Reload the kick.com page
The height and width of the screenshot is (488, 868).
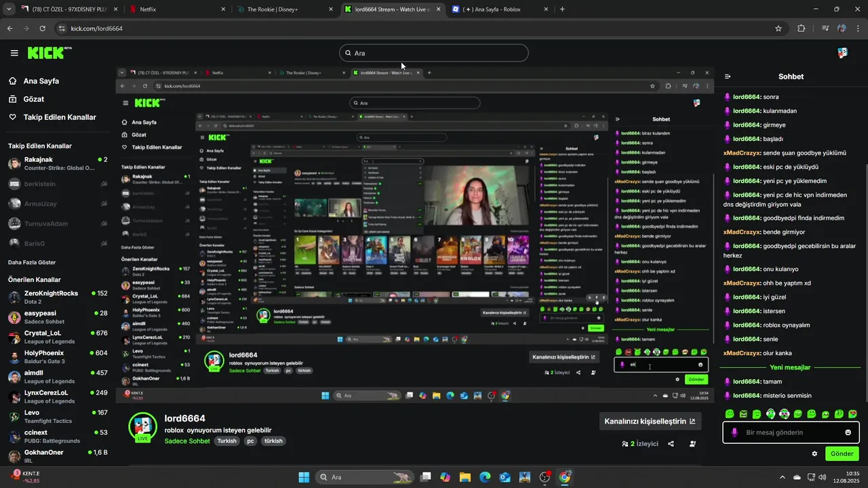point(42,28)
